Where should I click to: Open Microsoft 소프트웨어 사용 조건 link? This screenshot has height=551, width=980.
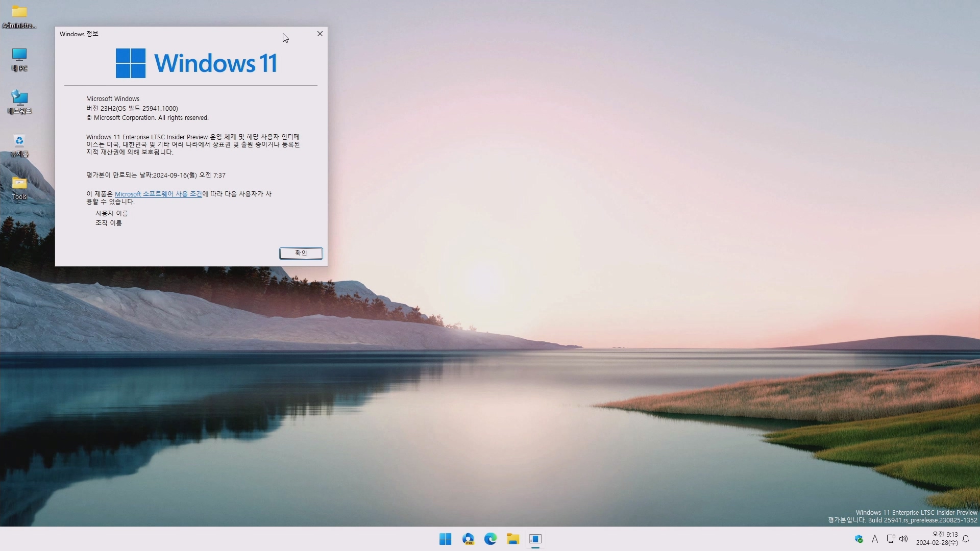coord(158,194)
